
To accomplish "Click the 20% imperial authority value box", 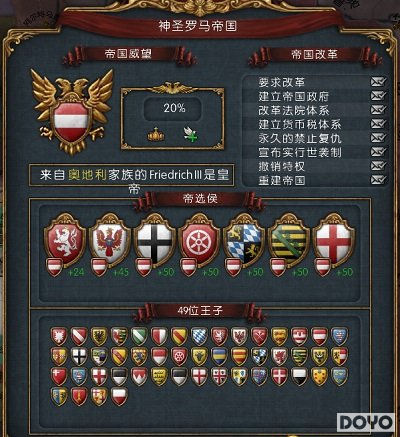I will pyautogui.click(x=173, y=108).
